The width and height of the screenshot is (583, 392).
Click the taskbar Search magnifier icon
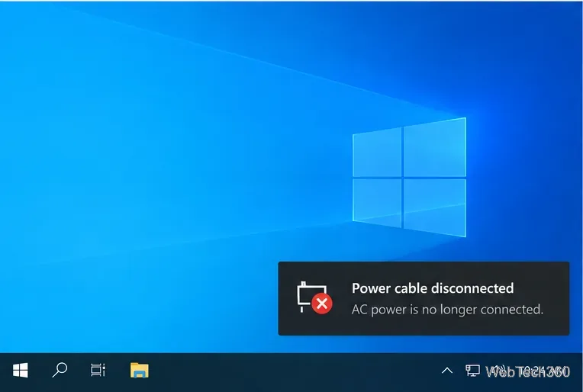point(60,370)
